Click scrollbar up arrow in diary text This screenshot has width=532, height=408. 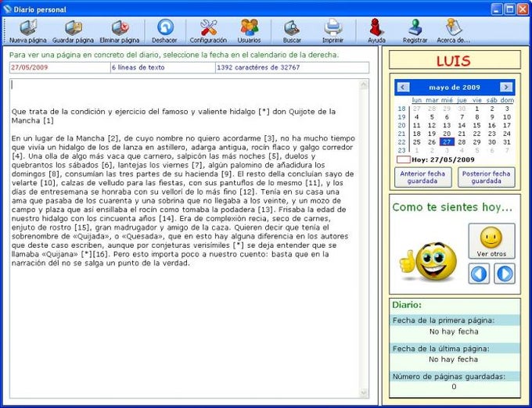(364, 84)
